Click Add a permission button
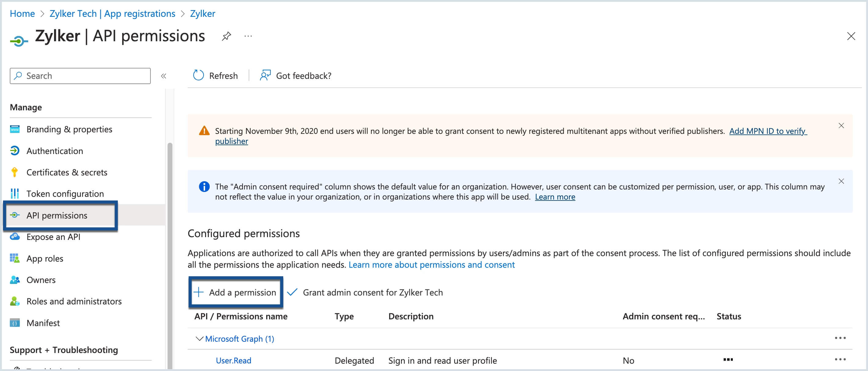Viewport: 868px width, 371px height. 236,292
